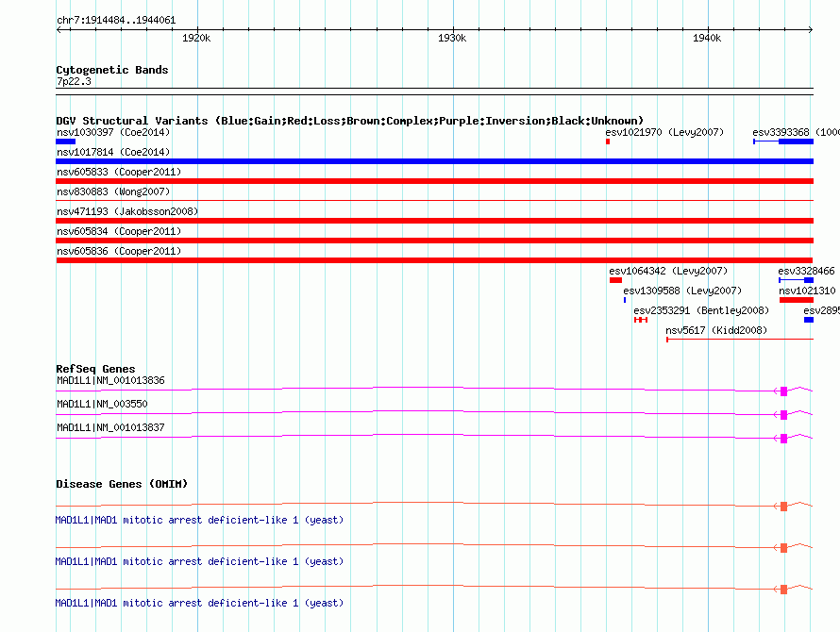Click the RefSeq Genes track title
Screen dimensions: 840x632
[x=95, y=369]
